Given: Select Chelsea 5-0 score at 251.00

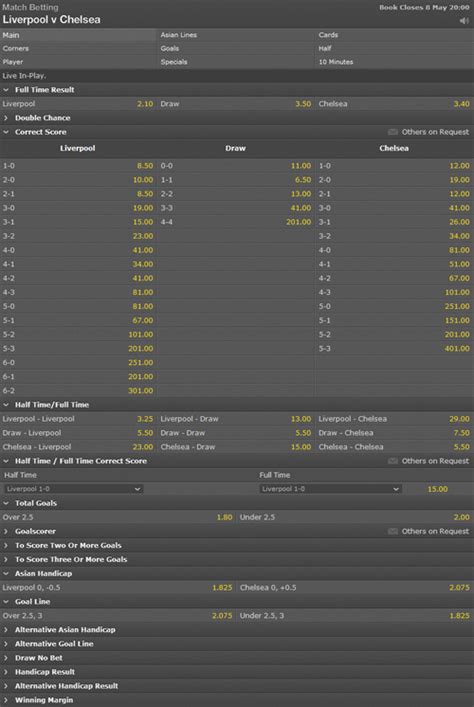Looking at the screenshot, I should coord(395,307).
